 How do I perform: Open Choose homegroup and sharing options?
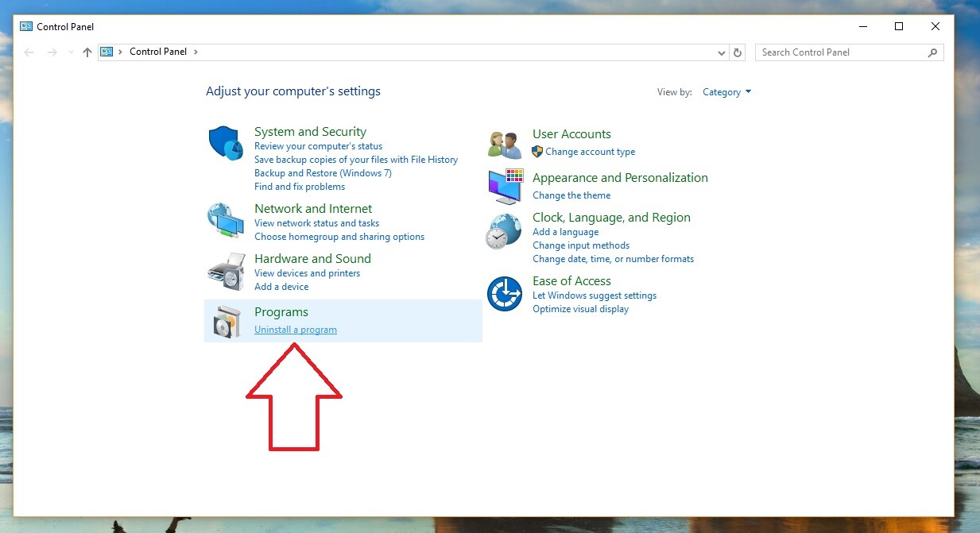tap(339, 237)
